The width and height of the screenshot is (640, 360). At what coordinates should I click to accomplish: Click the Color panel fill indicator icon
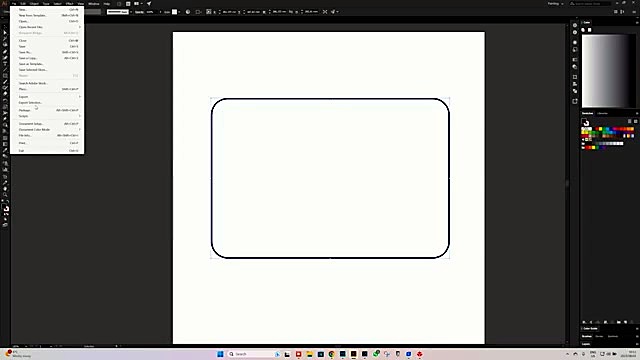click(x=583, y=30)
